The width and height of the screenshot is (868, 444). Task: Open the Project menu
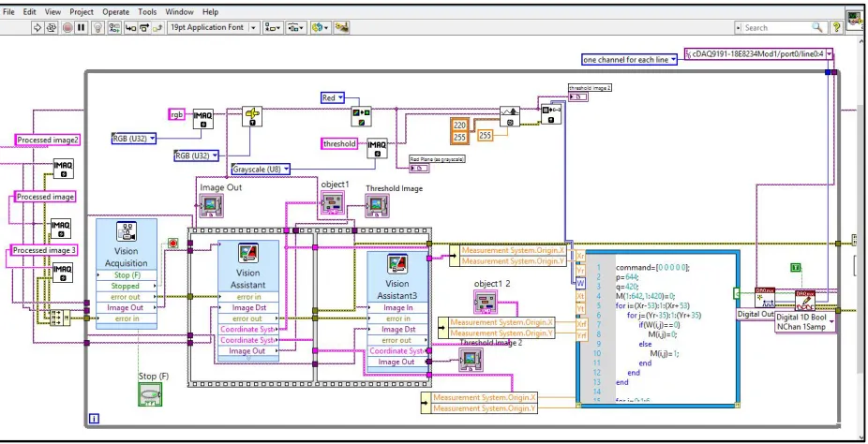pyautogui.click(x=82, y=11)
